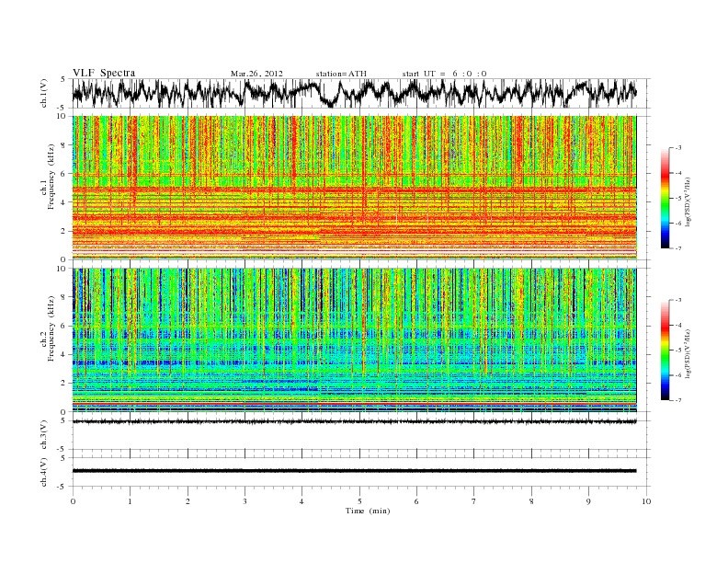Click the time axis tick label '9'
This screenshot has height=563, width=728.
(588, 501)
